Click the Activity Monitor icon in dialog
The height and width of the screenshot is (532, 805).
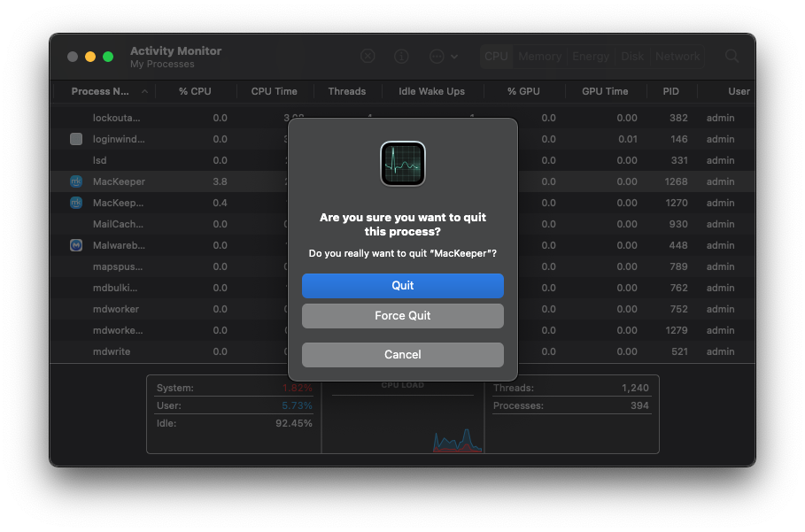(402, 164)
